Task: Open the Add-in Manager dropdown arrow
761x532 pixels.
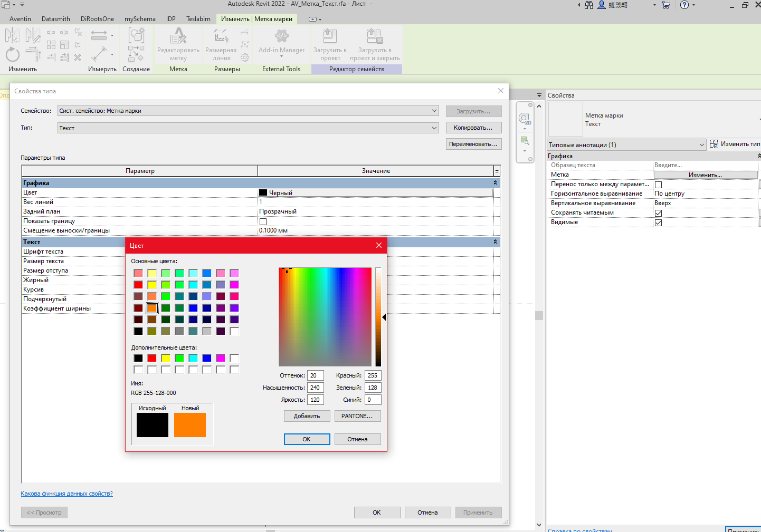Action: 281,56
